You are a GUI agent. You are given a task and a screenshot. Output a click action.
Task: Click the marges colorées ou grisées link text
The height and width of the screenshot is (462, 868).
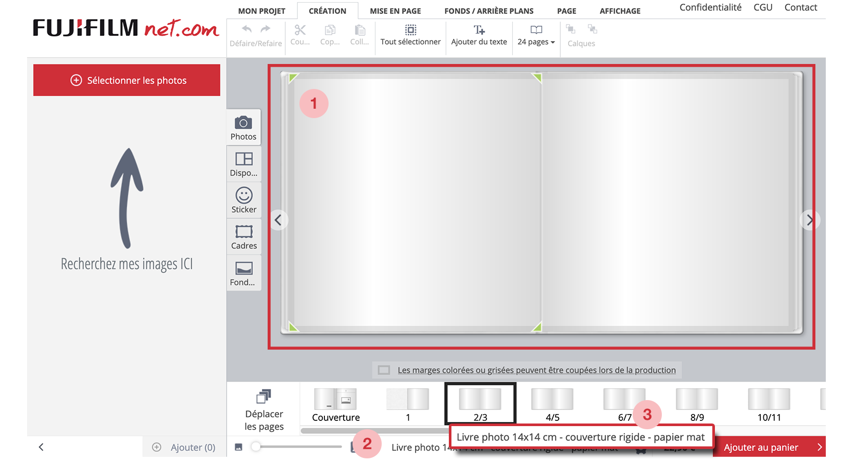pyautogui.click(x=537, y=370)
